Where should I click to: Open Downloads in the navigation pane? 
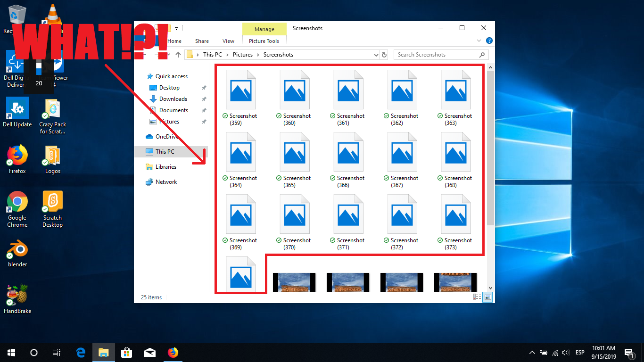point(173,99)
